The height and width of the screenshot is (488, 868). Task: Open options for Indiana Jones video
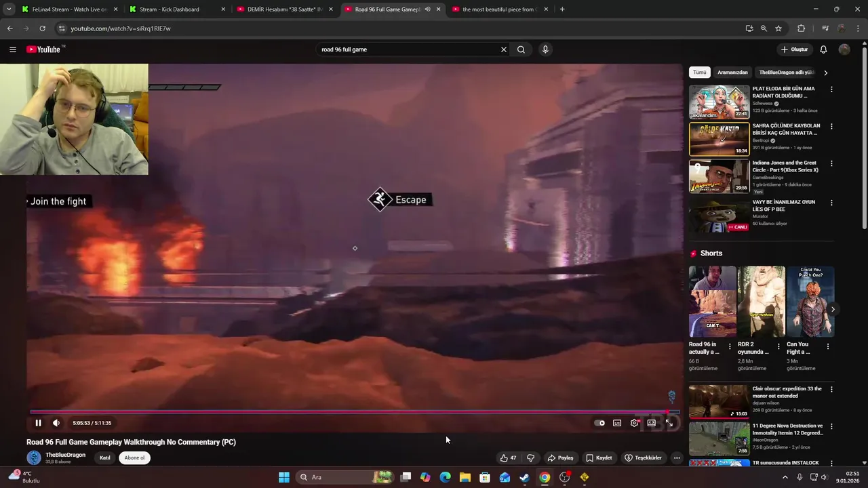click(x=831, y=164)
